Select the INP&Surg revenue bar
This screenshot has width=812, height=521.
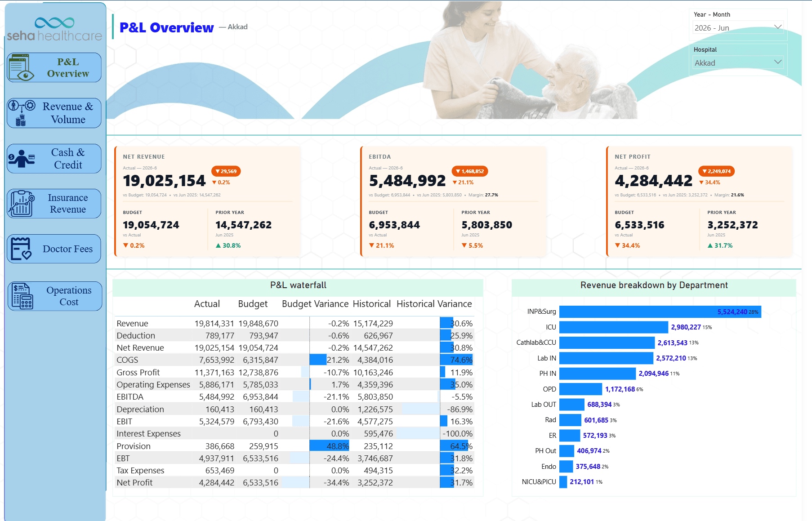660,312
